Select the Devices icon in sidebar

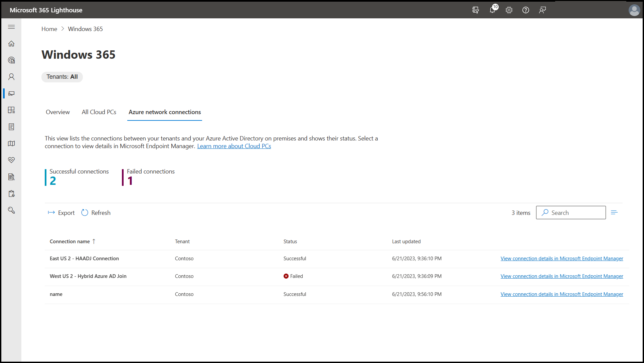pyautogui.click(x=11, y=94)
